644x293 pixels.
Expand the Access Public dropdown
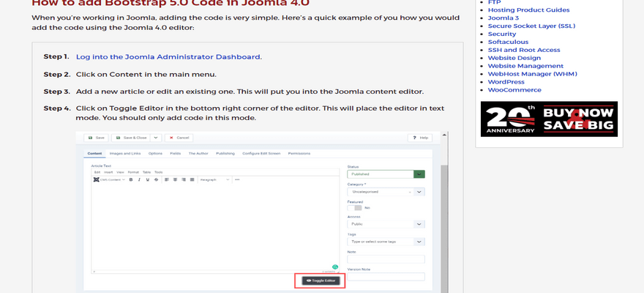(419, 224)
